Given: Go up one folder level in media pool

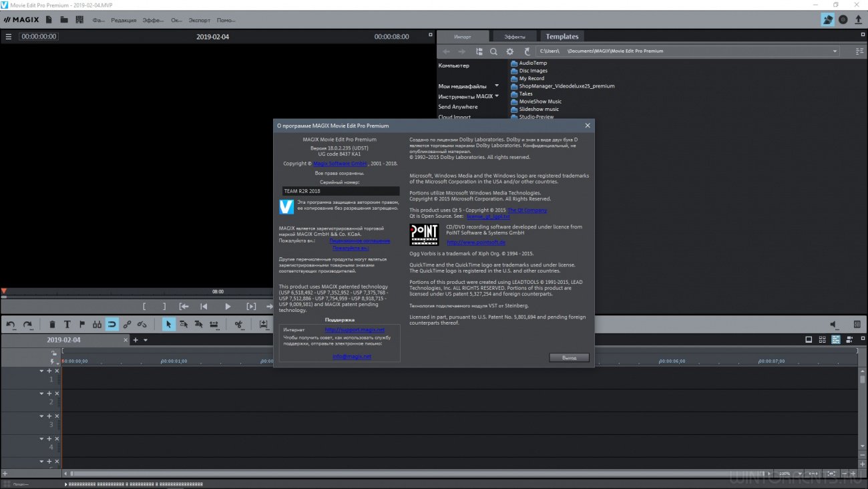Looking at the screenshot, I should [x=527, y=51].
